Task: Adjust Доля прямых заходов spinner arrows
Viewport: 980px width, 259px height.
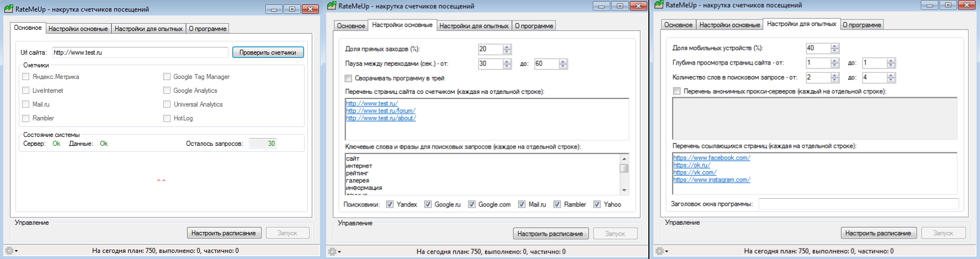Action: pos(507,49)
